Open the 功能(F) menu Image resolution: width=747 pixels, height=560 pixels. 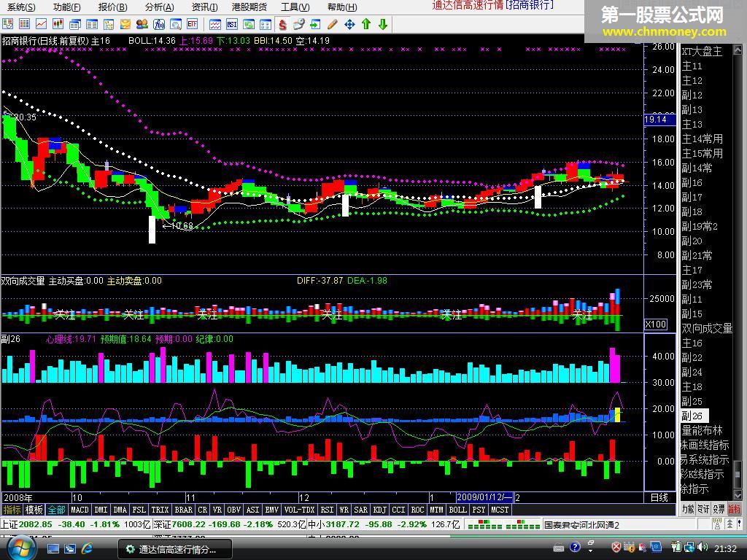coord(66,7)
